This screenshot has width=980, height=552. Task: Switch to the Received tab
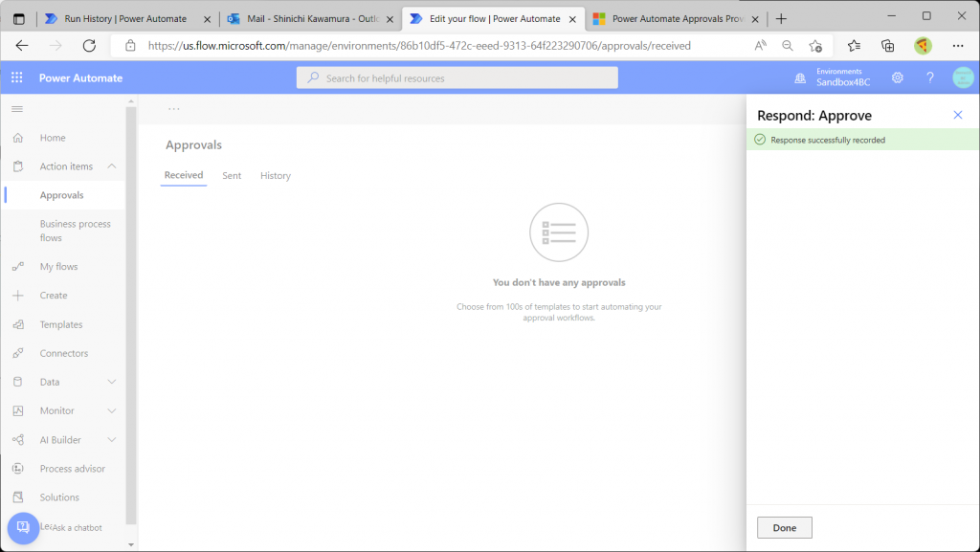click(x=184, y=175)
